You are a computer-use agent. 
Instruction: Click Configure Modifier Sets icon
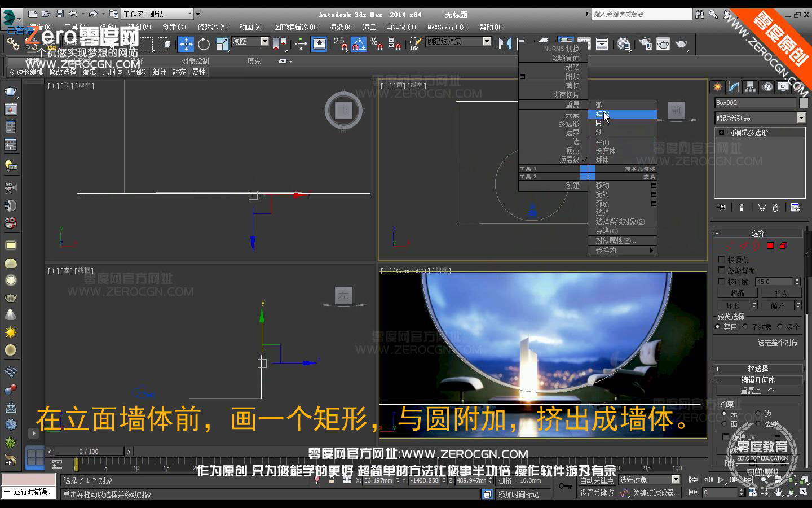(795, 208)
